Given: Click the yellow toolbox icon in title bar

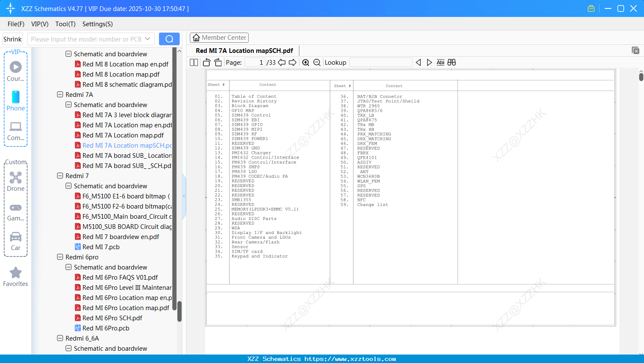Looking at the screenshot, I should (x=591, y=8).
